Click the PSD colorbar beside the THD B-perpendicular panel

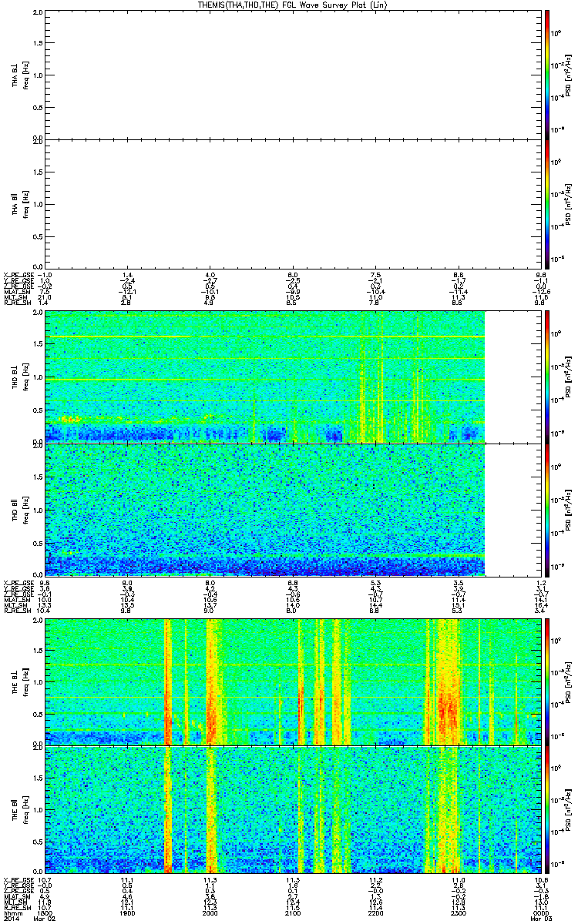tap(547, 376)
